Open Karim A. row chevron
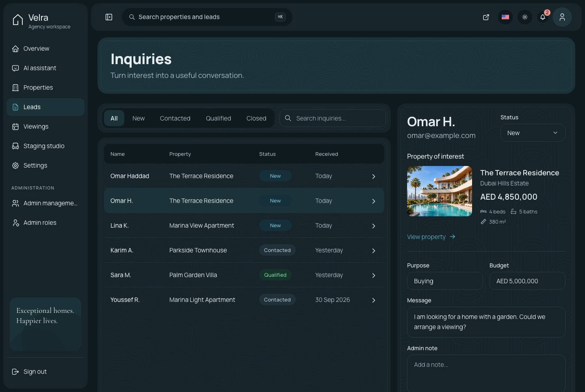The width and height of the screenshot is (585, 392). point(374,251)
